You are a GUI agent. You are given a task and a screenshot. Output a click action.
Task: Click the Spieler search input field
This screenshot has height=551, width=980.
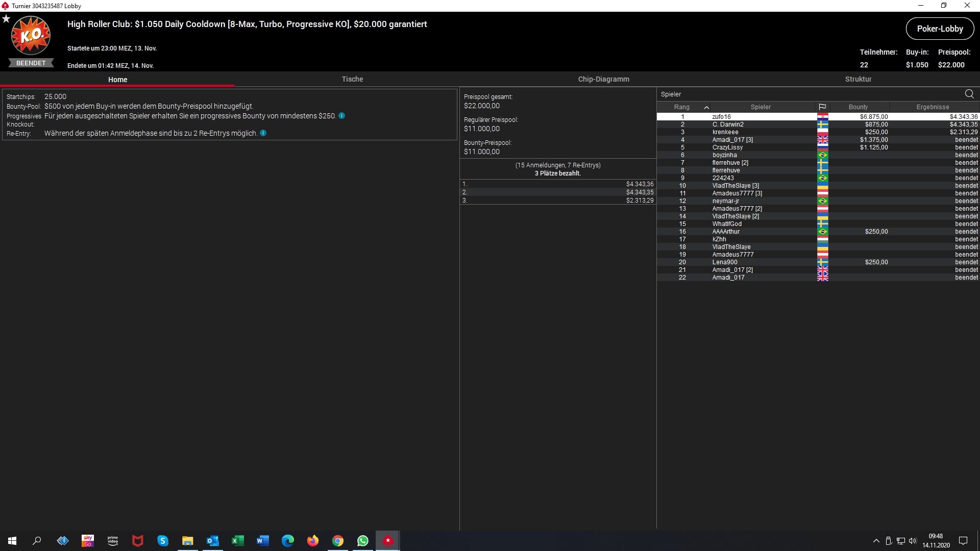806,94
